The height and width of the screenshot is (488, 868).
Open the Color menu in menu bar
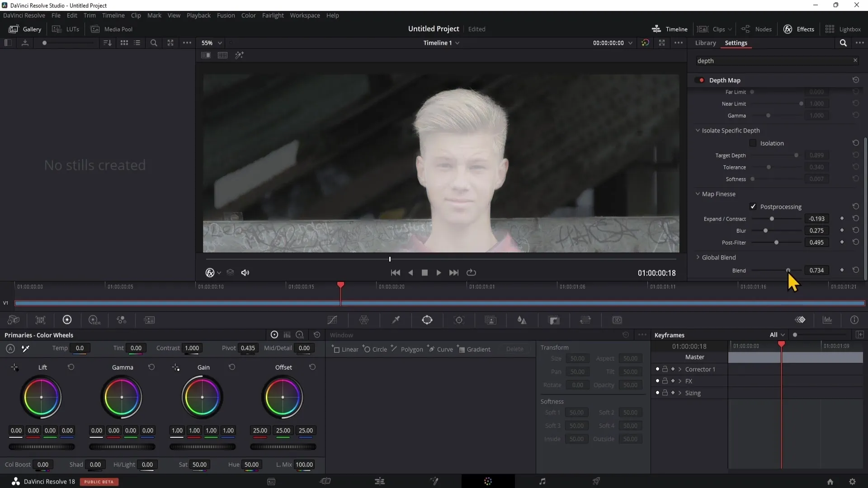tap(248, 15)
